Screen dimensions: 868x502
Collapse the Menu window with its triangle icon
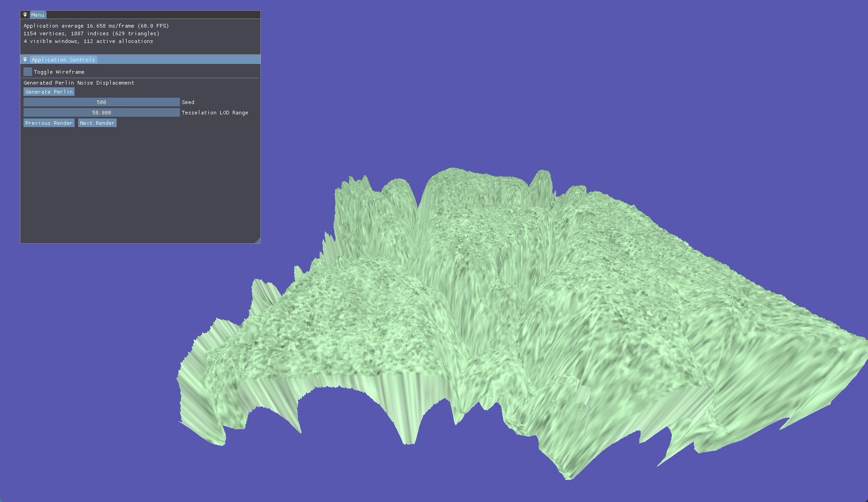tap(25, 15)
